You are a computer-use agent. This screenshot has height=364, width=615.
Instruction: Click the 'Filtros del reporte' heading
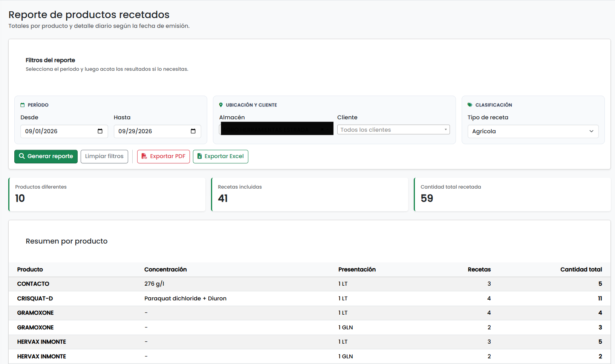[x=50, y=60]
